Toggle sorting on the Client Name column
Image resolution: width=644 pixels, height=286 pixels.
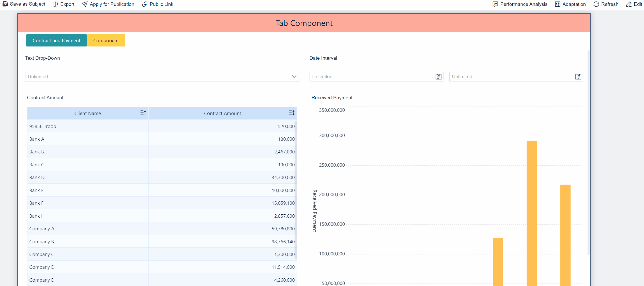pos(143,113)
